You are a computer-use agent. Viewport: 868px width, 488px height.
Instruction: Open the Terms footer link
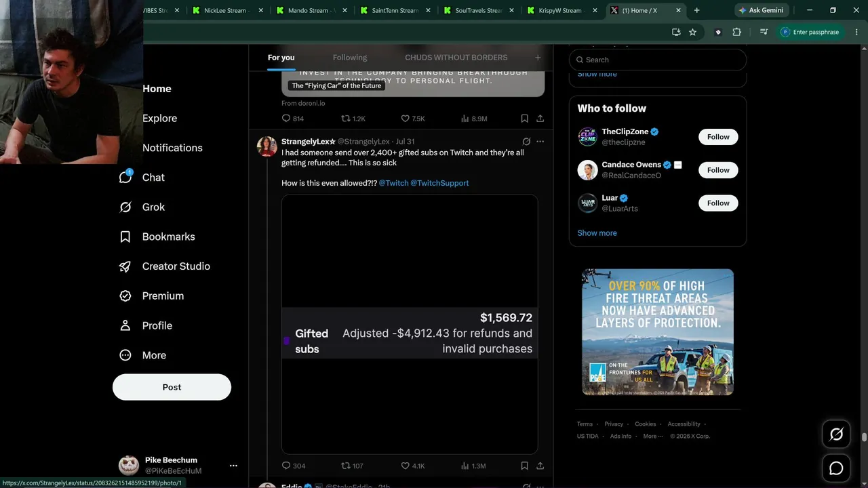[x=585, y=424]
